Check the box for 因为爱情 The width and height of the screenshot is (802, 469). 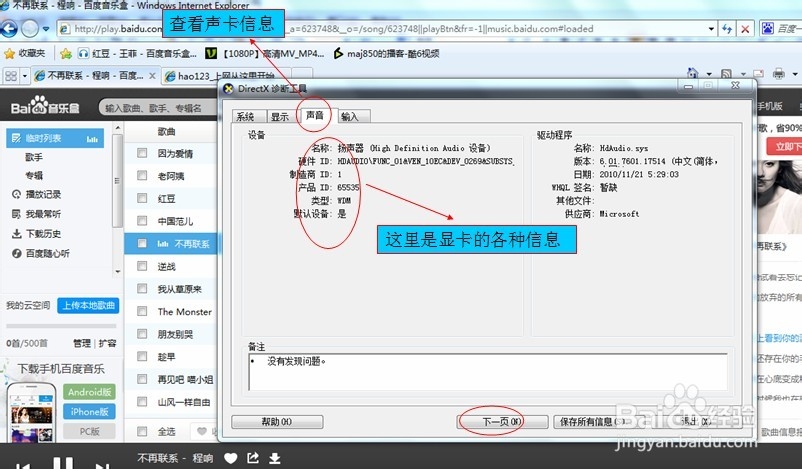coord(142,153)
